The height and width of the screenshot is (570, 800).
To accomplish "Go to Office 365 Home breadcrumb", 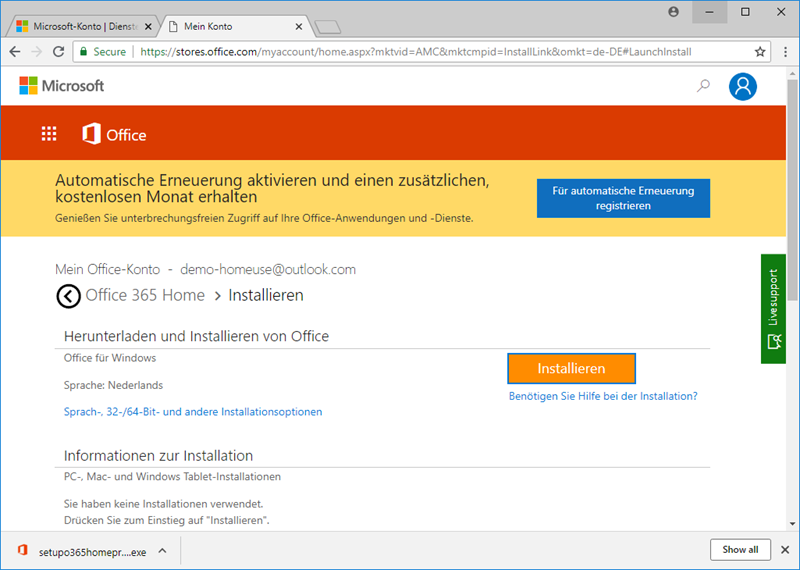I will point(145,295).
